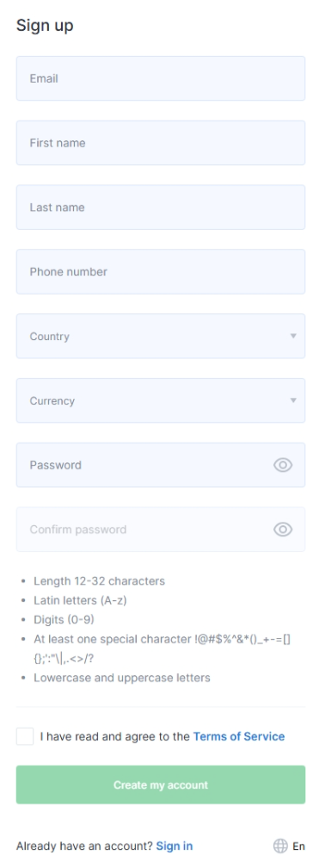319x868 pixels.
Task: Select the 'I have read and agree' label text
Action: 115,736
